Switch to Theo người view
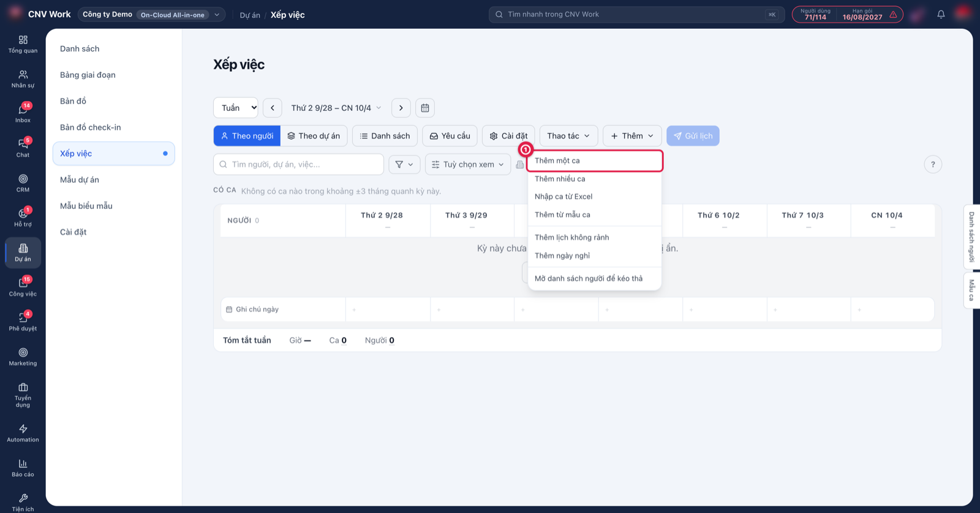The height and width of the screenshot is (513, 980). point(247,136)
